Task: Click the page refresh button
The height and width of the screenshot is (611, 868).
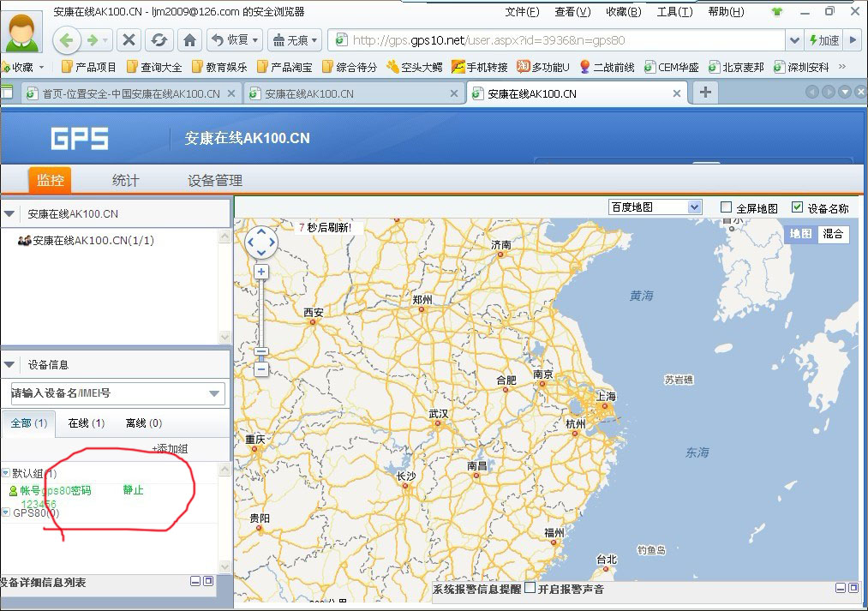Action: click(x=159, y=39)
